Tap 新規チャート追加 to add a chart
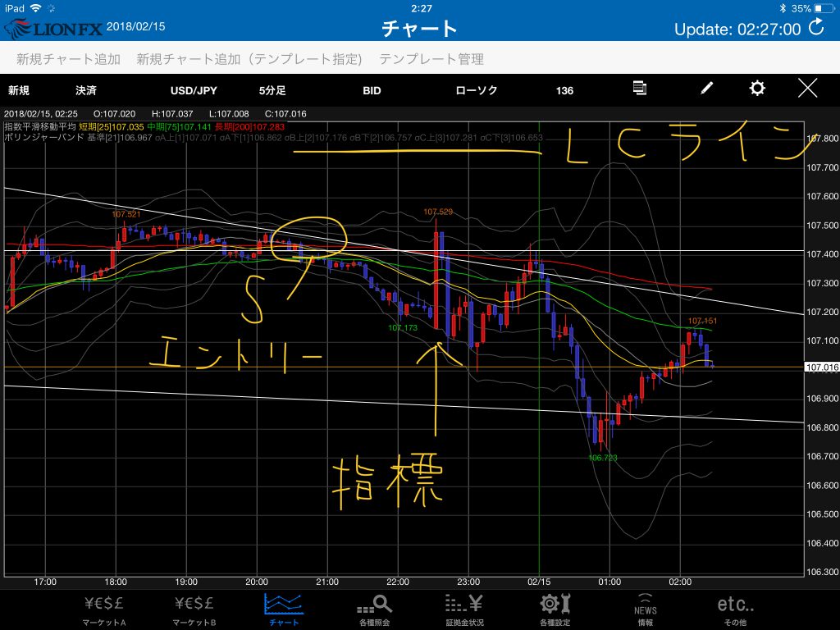Screen dimensions: 840x630 (x=68, y=59)
